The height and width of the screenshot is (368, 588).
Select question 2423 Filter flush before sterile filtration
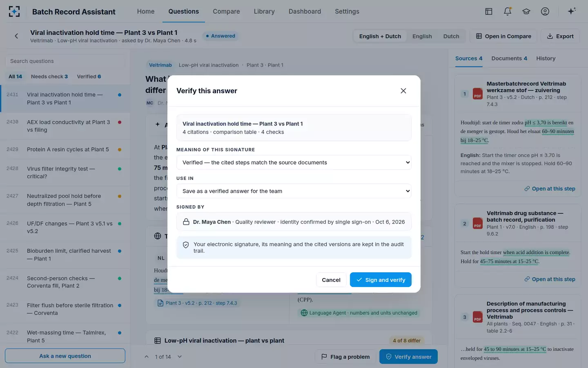(65, 309)
